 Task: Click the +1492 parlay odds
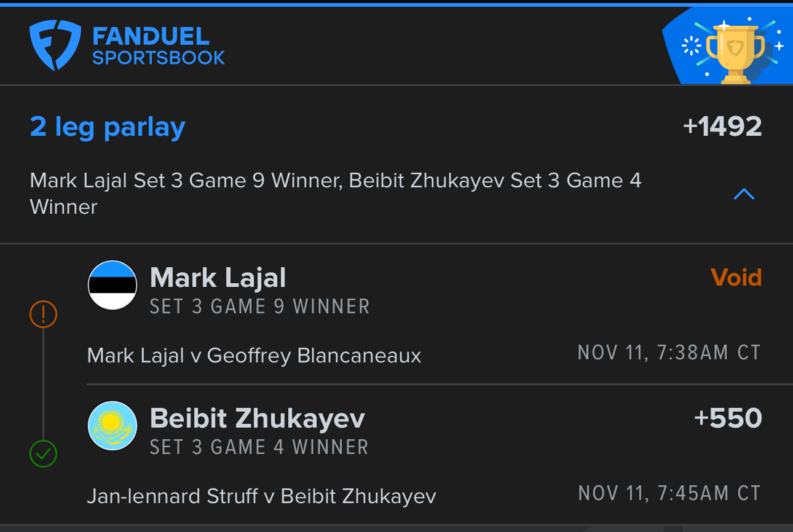click(722, 127)
